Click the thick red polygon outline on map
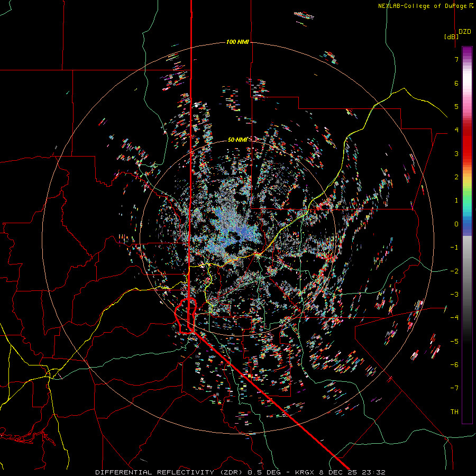The height and width of the screenshot is (476, 476). click(186, 316)
